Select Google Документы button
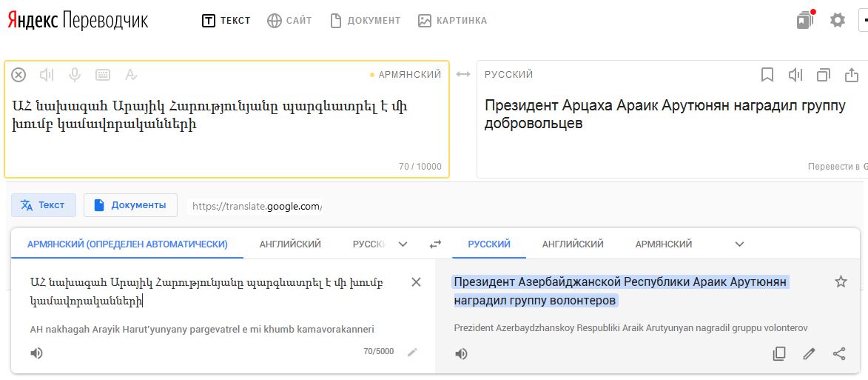The height and width of the screenshot is (380, 868). 131,205
